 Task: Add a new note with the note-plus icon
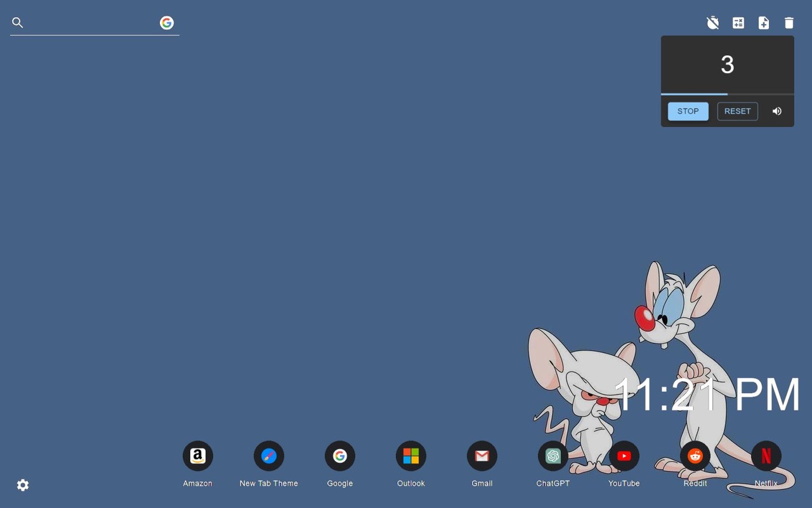click(764, 23)
